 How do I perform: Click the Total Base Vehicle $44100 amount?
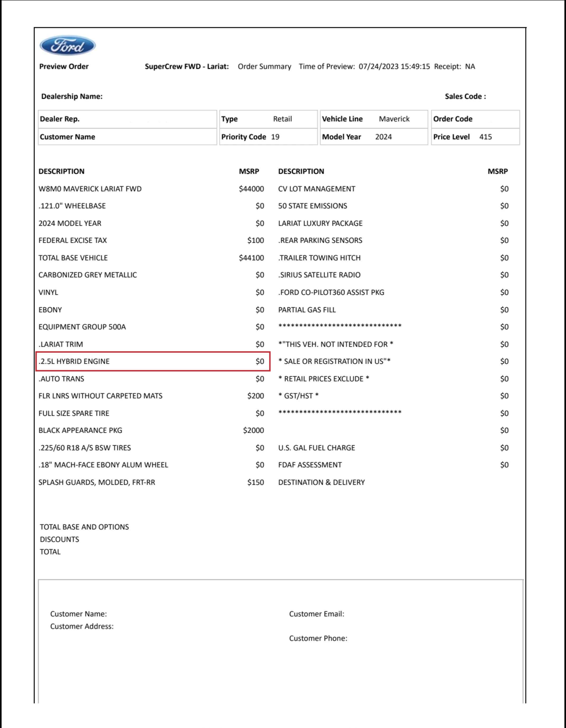(x=251, y=258)
